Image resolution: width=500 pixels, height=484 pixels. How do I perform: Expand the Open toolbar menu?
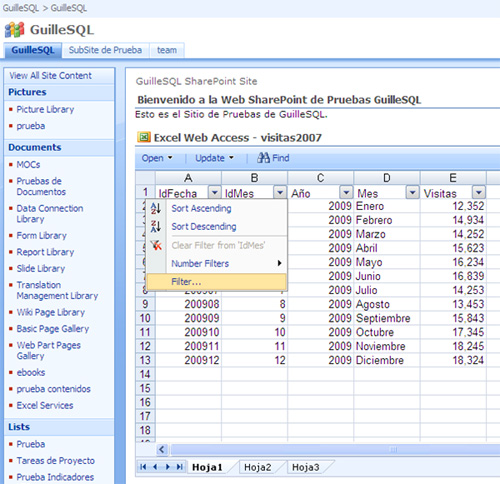pos(157,158)
